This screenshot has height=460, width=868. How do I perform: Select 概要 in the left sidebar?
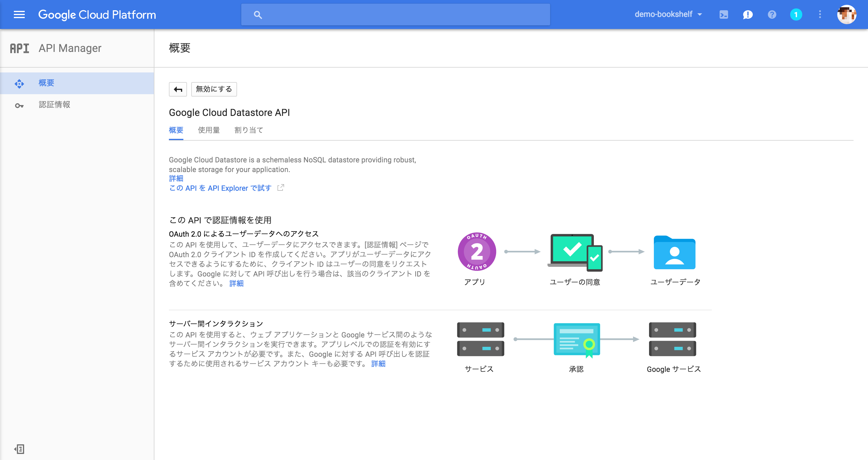tap(46, 83)
